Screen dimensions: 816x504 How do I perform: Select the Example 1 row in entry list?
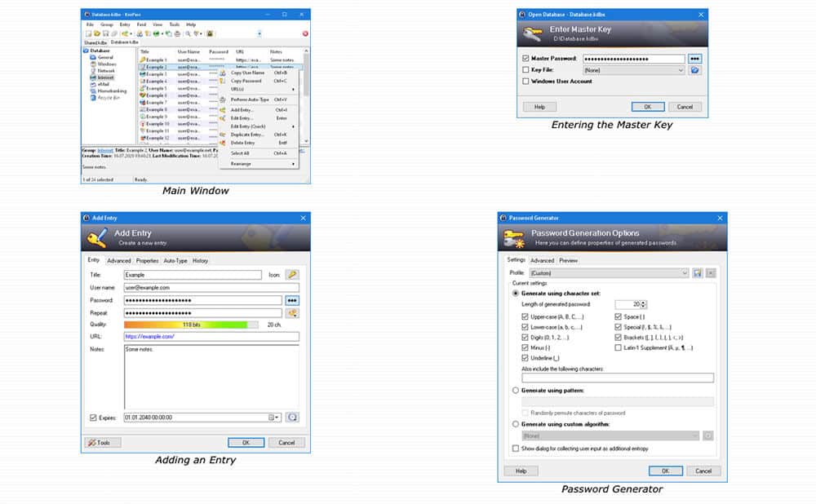[219, 60]
